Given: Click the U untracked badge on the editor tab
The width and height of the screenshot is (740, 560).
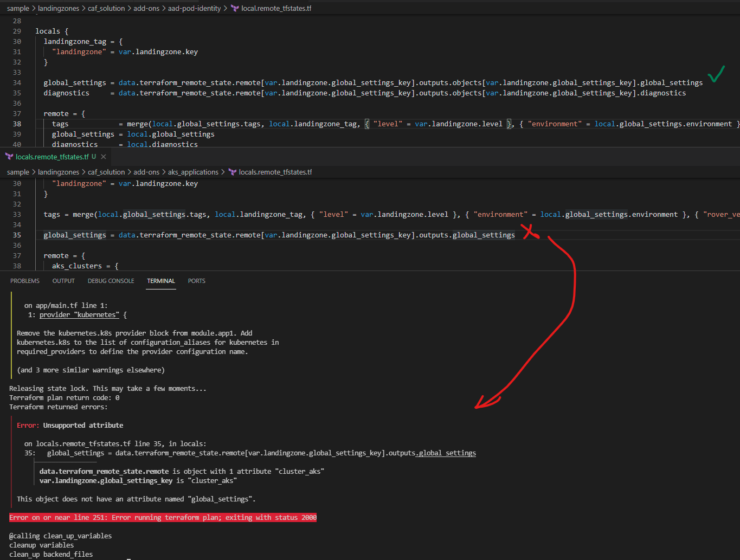Looking at the screenshot, I should point(94,156).
